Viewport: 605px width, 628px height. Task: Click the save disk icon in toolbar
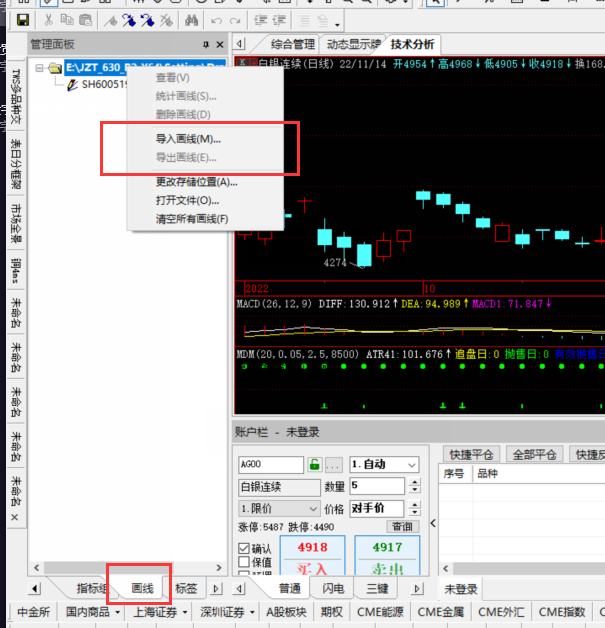(22, 20)
